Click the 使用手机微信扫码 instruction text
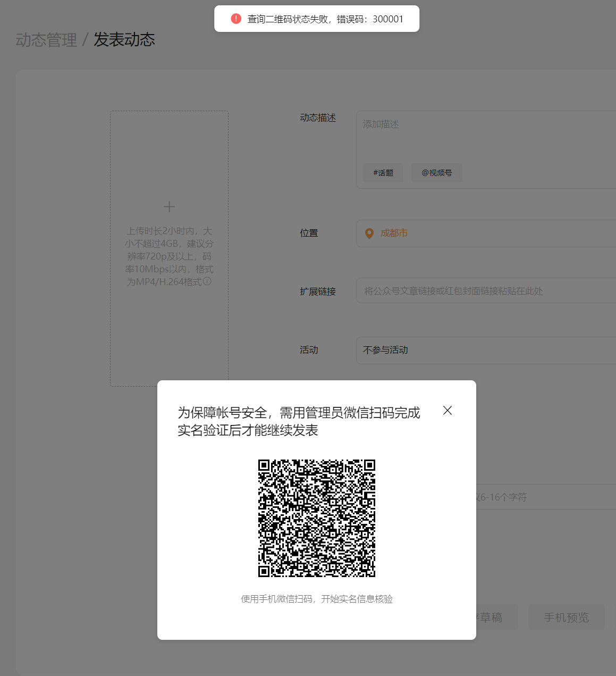 pos(317,599)
